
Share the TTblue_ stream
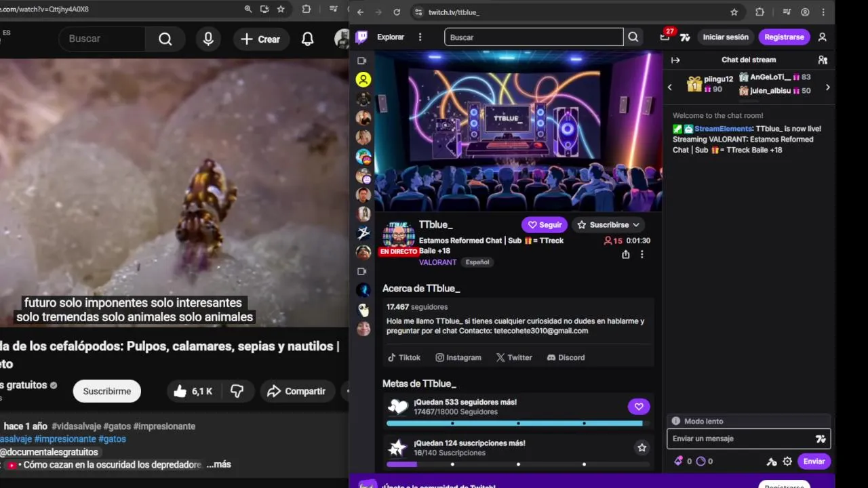[x=626, y=254]
